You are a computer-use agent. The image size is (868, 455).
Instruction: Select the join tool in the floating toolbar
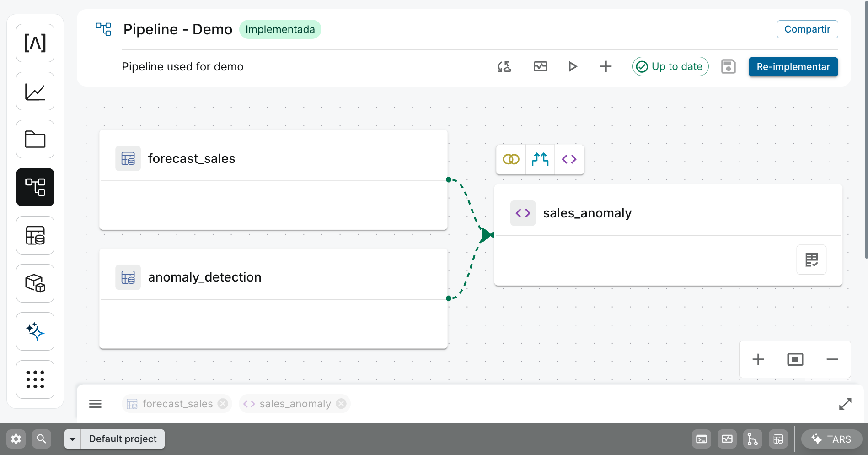510,159
